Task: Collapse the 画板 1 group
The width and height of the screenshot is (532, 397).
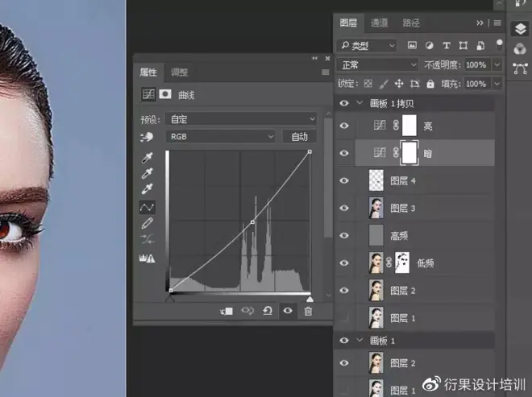Action: (x=360, y=340)
